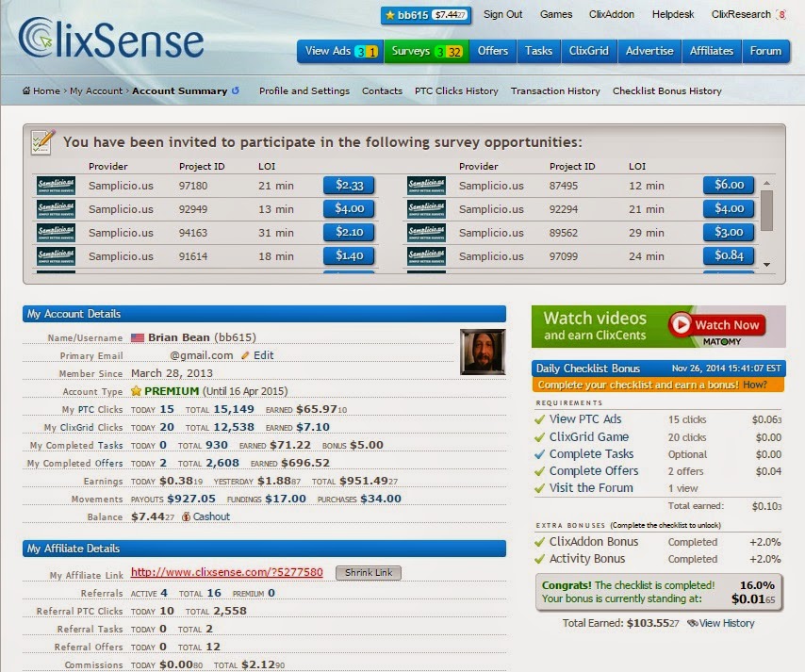Open the View Ads tab
This screenshot has height=672, width=805.
pos(340,51)
